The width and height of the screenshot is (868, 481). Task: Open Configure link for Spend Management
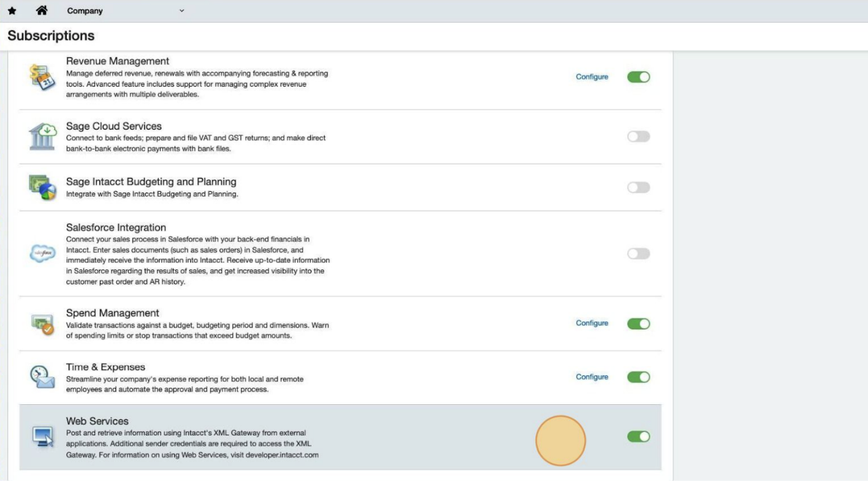tap(592, 323)
